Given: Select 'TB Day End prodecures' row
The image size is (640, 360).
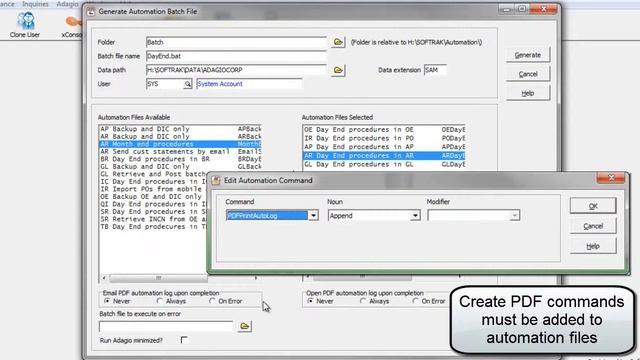Looking at the screenshot, I should tap(153, 227).
